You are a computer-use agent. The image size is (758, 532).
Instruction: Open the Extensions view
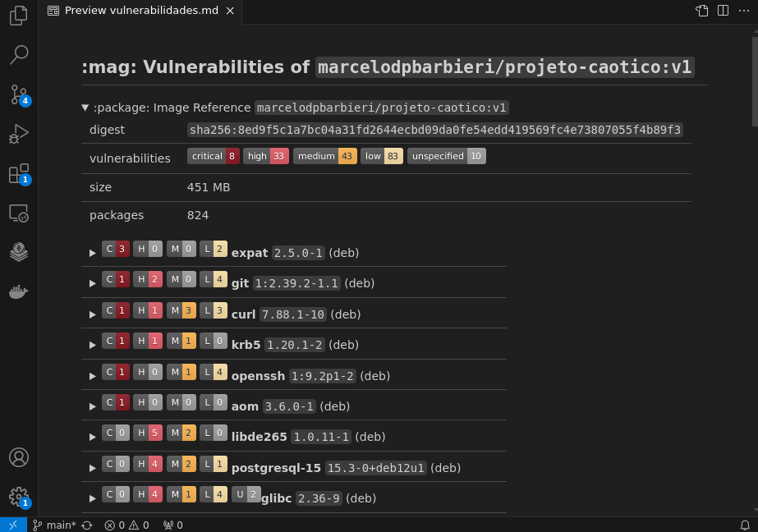tap(18, 173)
